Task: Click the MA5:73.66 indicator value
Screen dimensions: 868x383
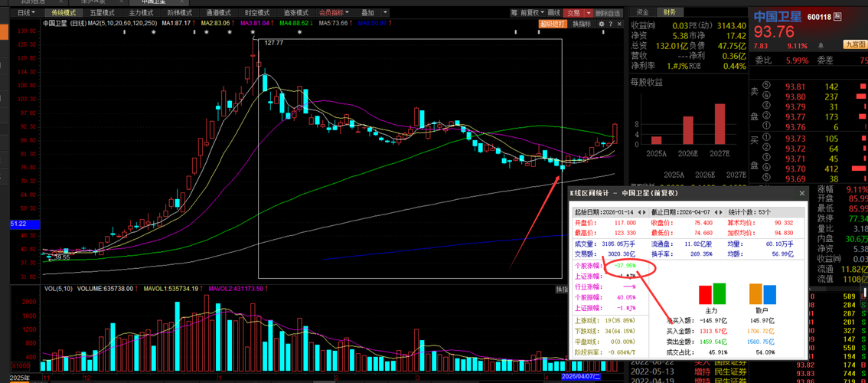Action: tap(334, 23)
